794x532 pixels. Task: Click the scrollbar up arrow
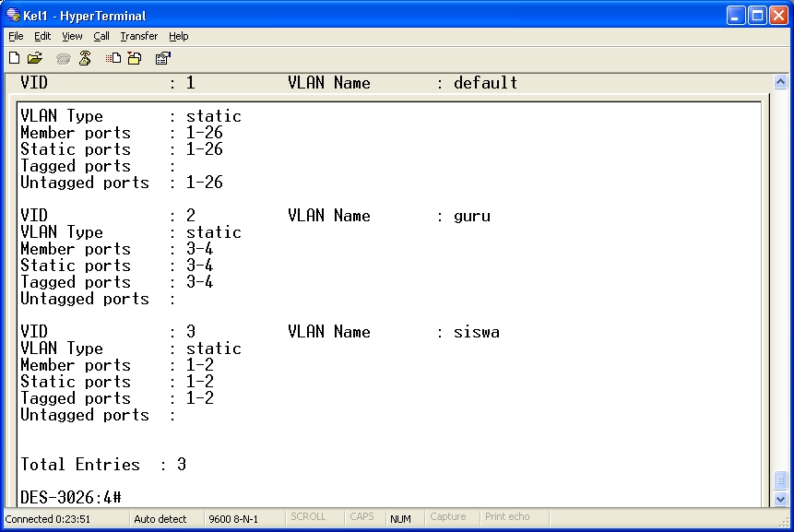point(780,81)
